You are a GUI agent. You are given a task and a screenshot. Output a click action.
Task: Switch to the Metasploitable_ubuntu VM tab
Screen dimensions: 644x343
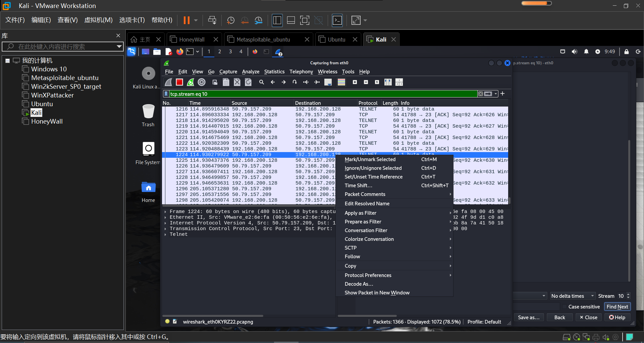(x=263, y=40)
